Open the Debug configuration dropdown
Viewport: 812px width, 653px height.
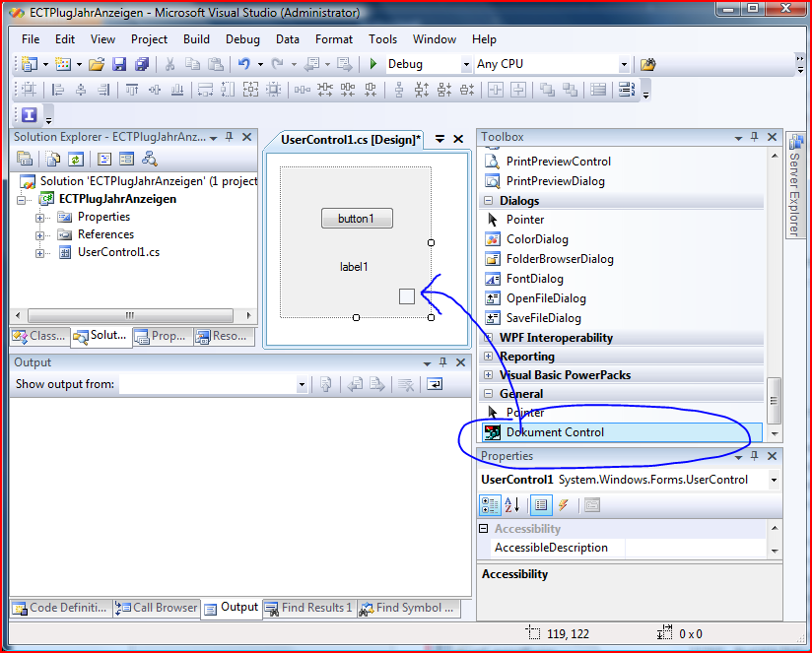(466, 64)
